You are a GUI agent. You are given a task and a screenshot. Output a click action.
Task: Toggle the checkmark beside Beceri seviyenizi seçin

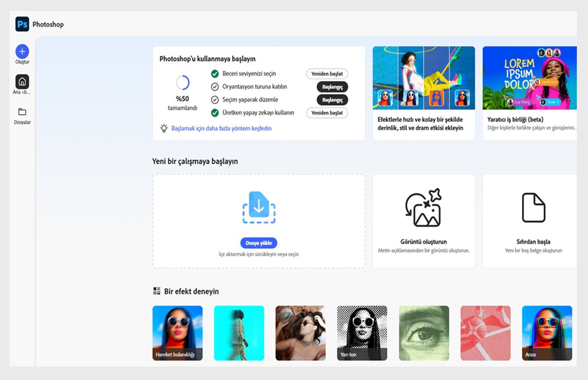214,74
